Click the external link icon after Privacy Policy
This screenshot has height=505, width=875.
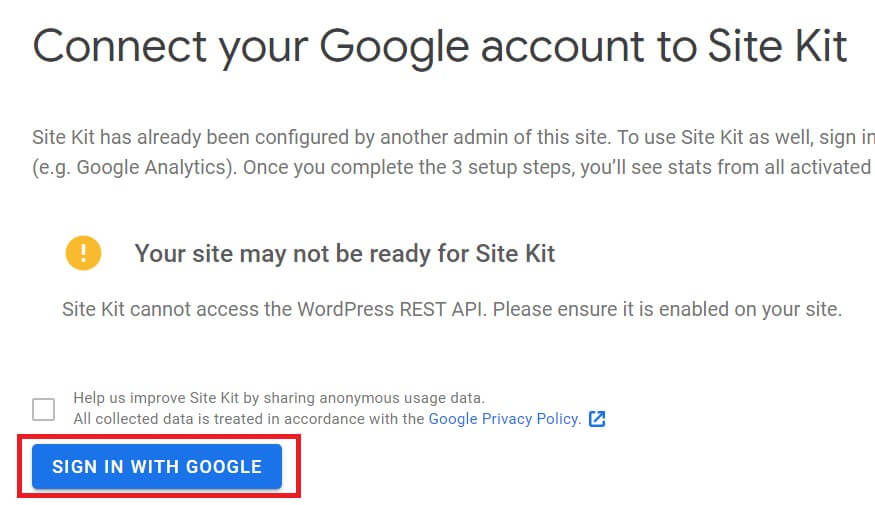pos(597,419)
